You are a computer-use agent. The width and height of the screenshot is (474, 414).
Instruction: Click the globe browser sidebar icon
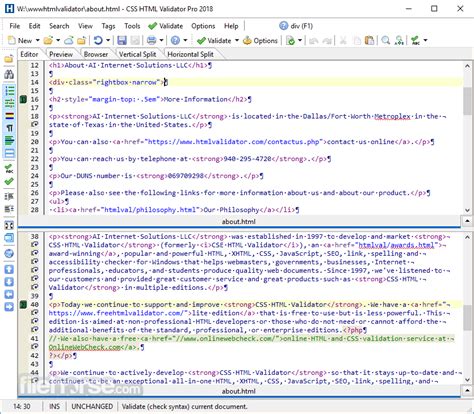(x=9, y=254)
